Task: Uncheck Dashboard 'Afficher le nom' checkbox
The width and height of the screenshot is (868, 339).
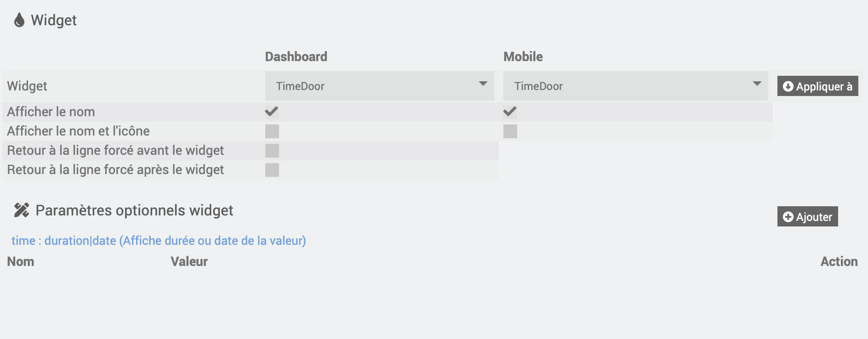Action: point(272,112)
